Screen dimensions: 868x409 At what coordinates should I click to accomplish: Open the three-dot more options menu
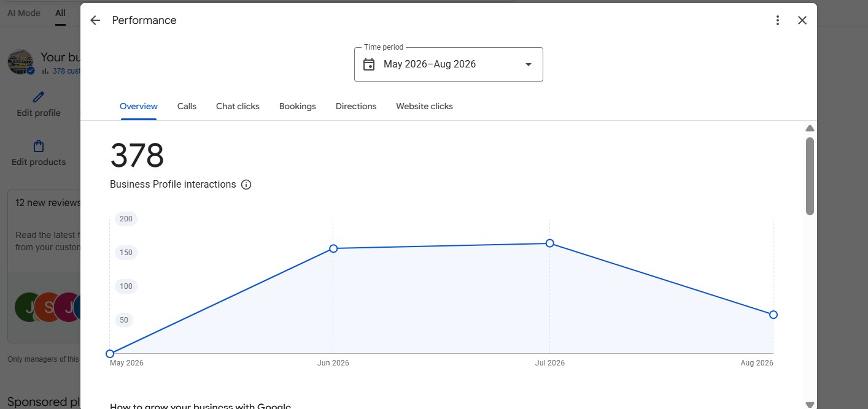(x=778, y=20)
